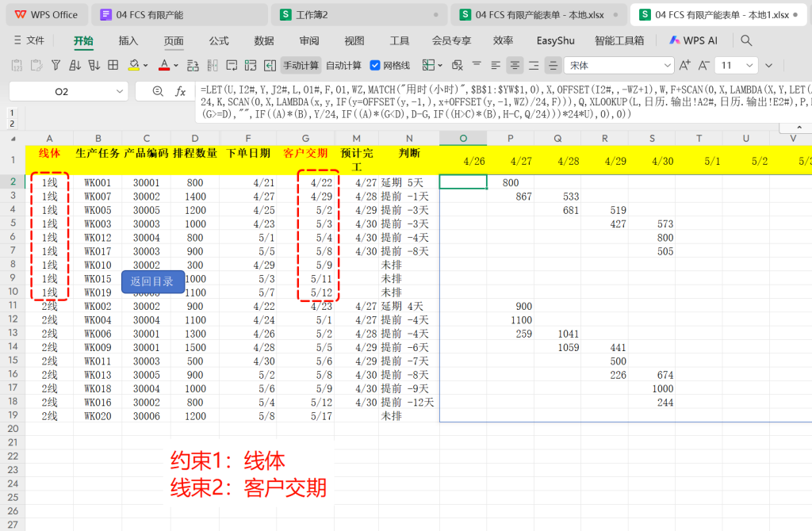Screen dimensions: 812x531
Task: Click the decrease font size icon
Action: tap(704, 65)
